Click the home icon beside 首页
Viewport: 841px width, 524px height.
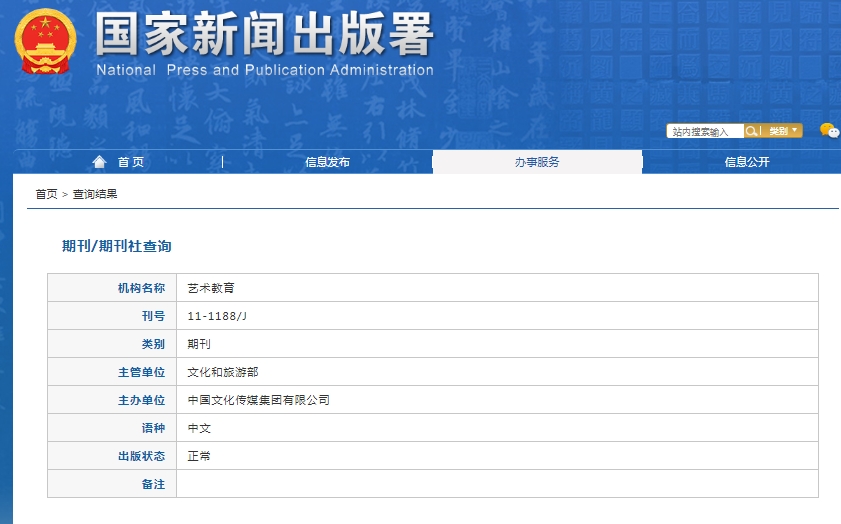coord(99,162)
